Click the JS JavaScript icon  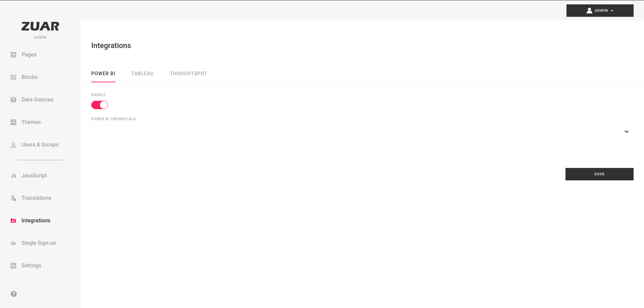tap(13, 176)
